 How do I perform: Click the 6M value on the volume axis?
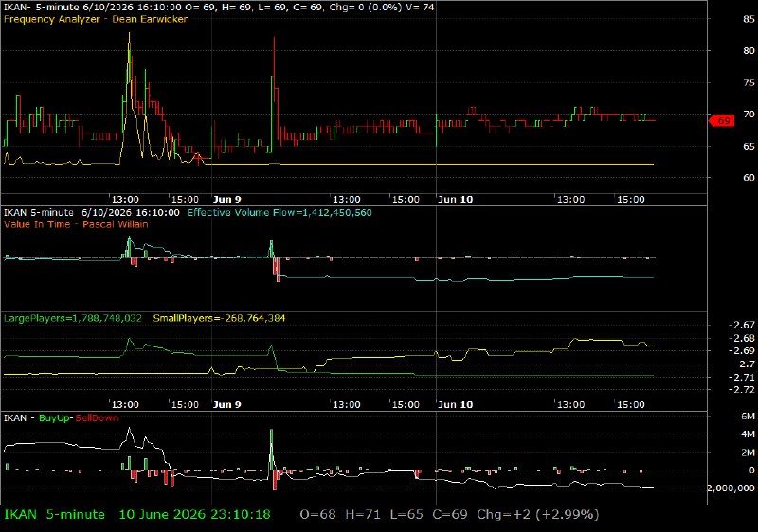(748, 417)
